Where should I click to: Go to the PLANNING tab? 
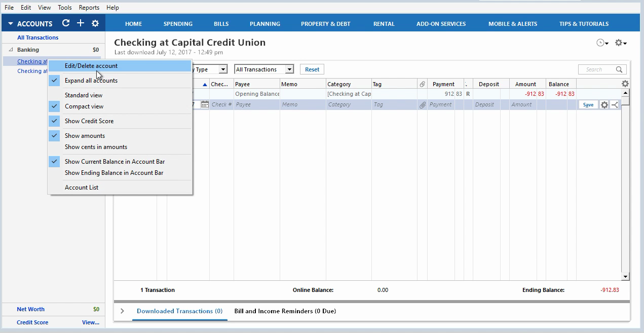(x=265, y=24)
